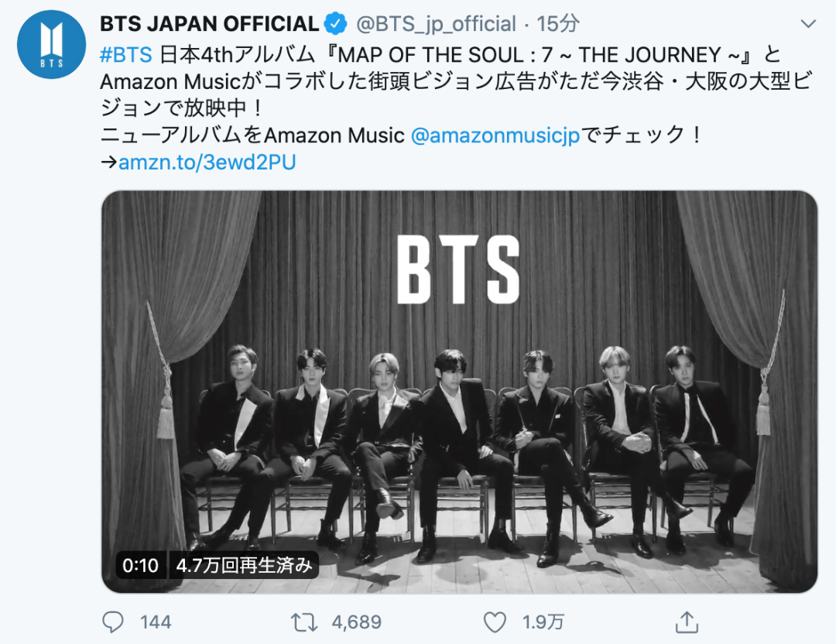
Task: Click the 0:10 video duration badge
Action: [x=140, y=565]
